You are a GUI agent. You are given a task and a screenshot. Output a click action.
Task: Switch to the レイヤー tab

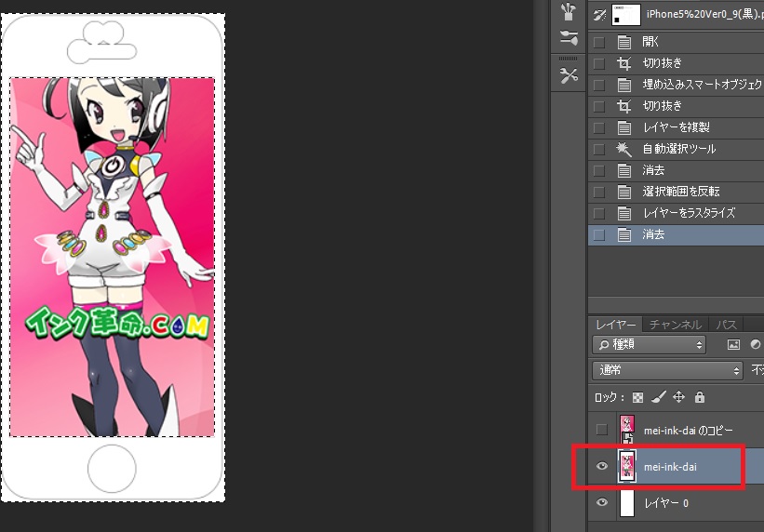[x=616, y=325]
